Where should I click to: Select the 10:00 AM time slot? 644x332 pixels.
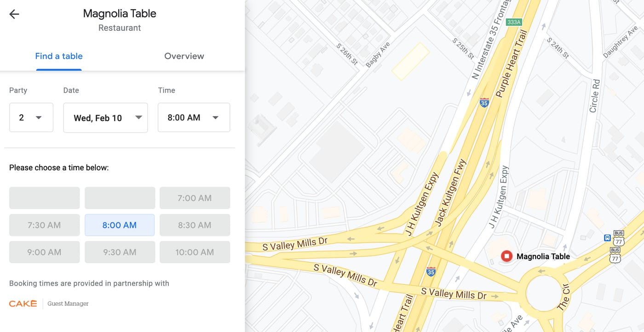195,252
